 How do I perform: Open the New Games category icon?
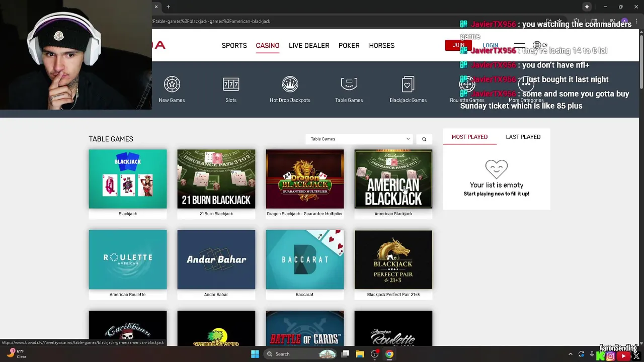(172, 84)
